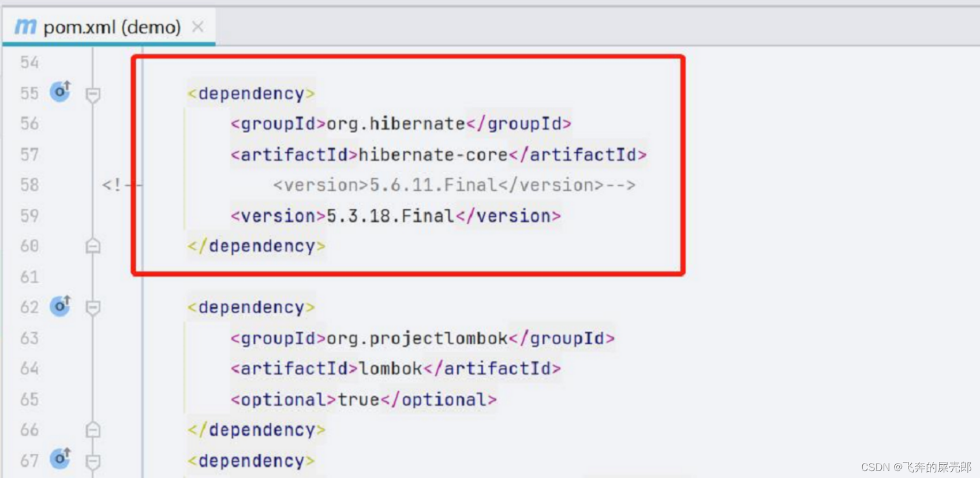980x478 pixels.
Task: Click line number 59 in the gutter
Action: click(x=29, y=216)
